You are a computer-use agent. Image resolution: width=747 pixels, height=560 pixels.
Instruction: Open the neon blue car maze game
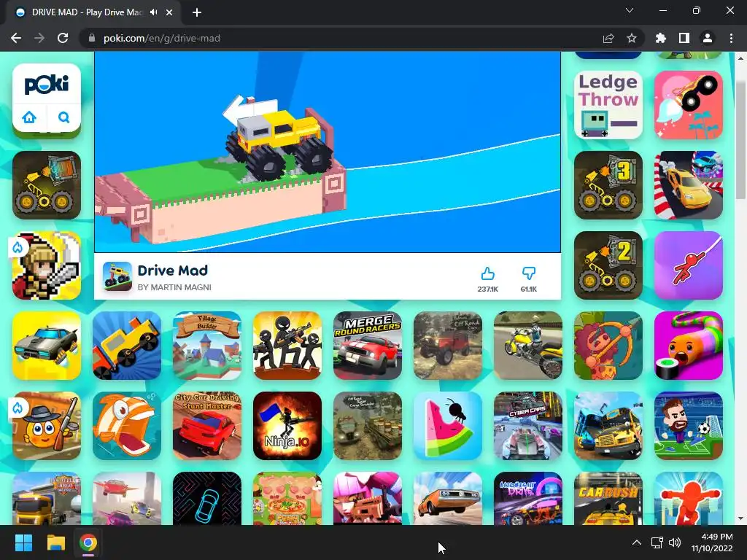click(x=206, y=498)
